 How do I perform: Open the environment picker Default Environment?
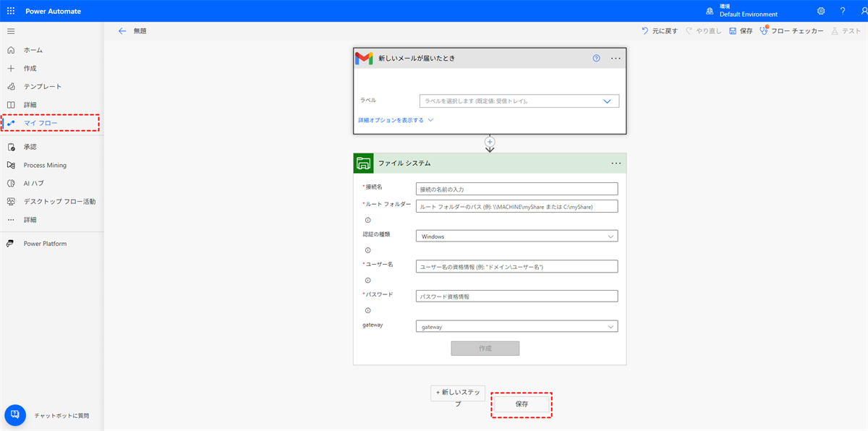(741, 11)
